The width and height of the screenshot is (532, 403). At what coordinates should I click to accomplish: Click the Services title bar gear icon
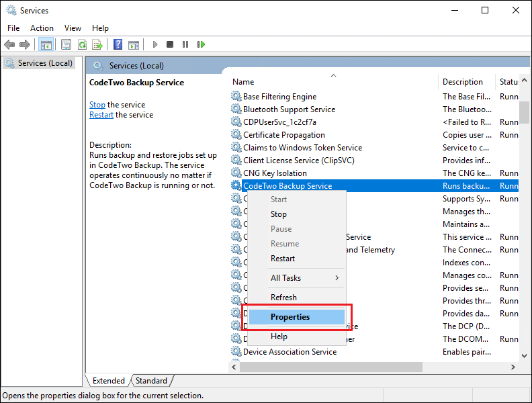(11, 10)
